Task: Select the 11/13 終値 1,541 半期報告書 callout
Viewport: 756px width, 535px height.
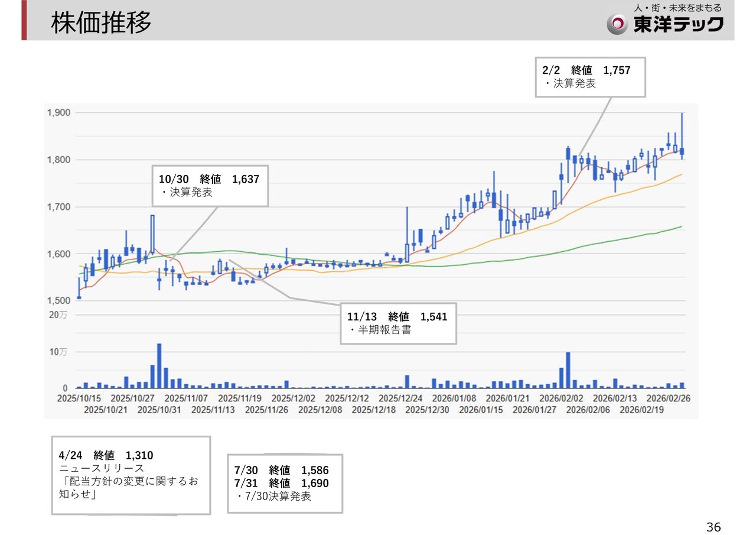Action: tap(398, 323)
